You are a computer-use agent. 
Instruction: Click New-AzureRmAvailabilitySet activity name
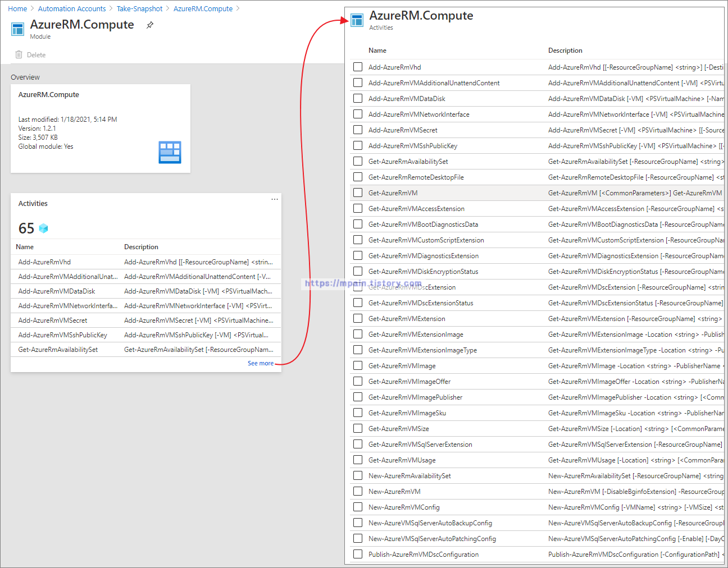tap(410, 475)
